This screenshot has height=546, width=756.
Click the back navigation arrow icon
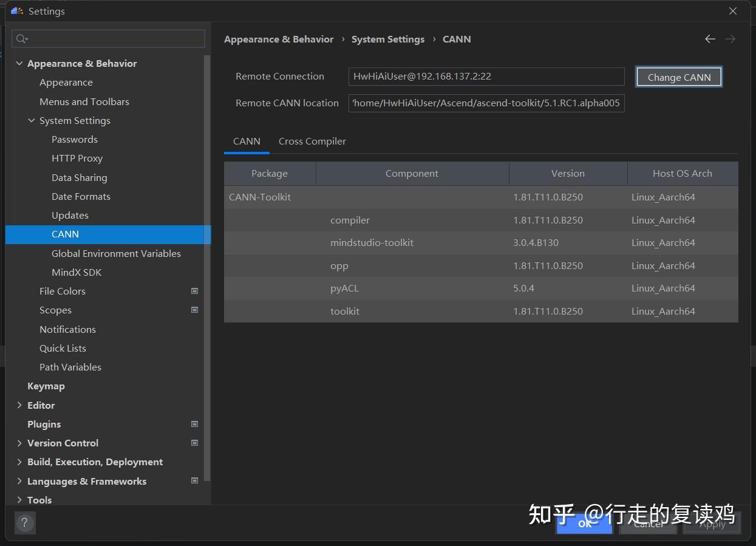tap(710, 39)
